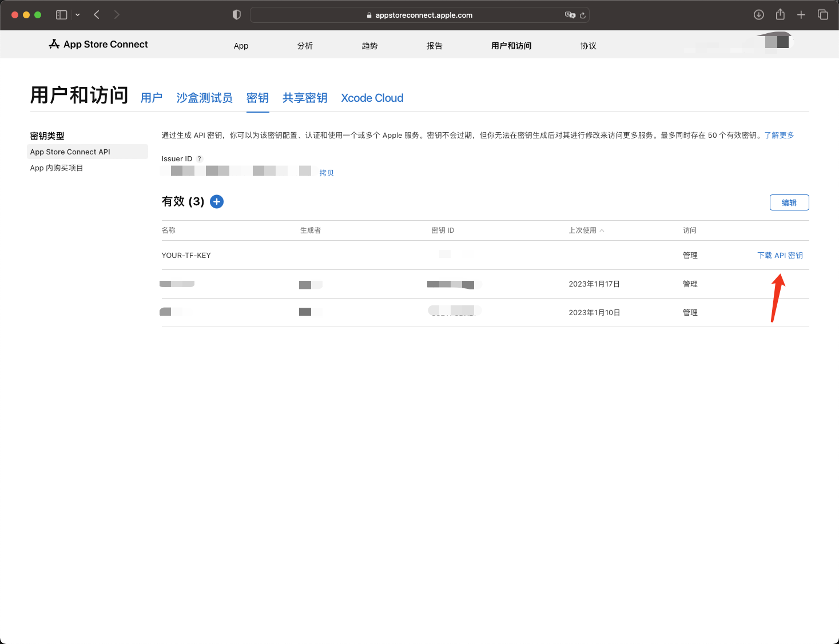Reload the page with the refresh icon
The height and width of the screenshot is (644, 839).
coord(583,15)
